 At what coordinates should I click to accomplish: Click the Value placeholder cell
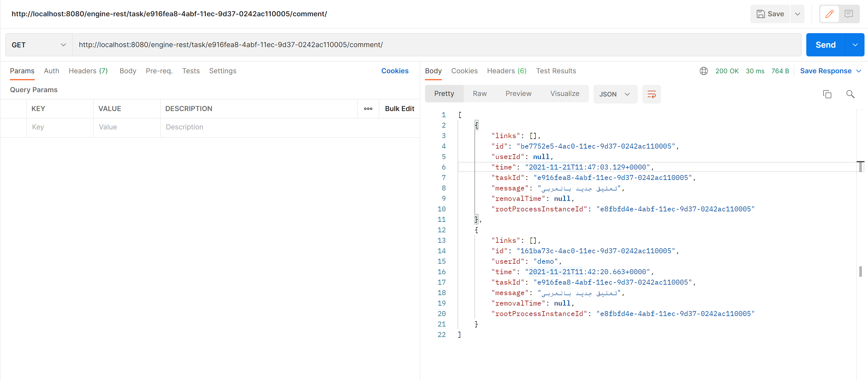tap(127, 127)
